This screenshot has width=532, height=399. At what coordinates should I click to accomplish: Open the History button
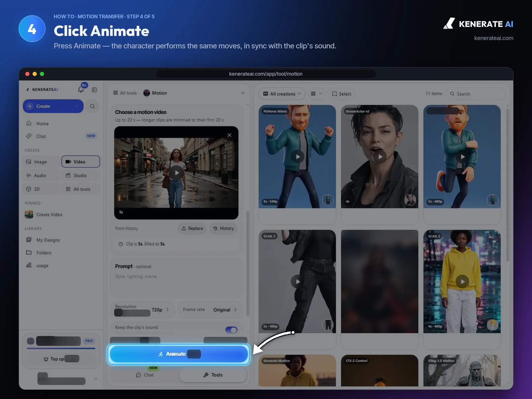click(x=223, y=228)
